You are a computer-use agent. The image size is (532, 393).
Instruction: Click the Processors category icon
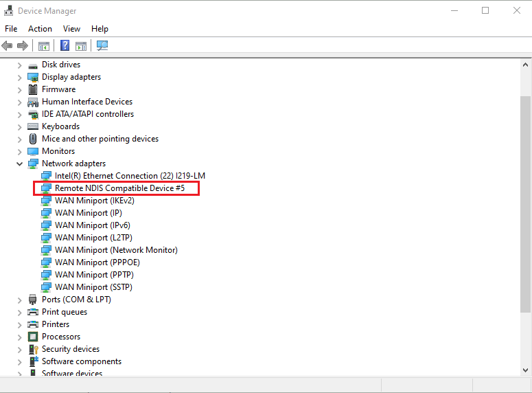coord(33,337)
